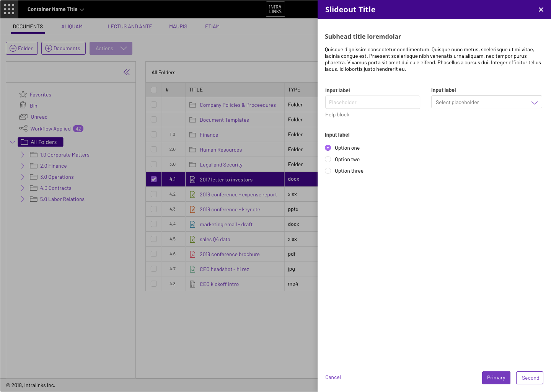Click the add Documents button
This screenshot has width=551, height=392.
tap(64, 48)
